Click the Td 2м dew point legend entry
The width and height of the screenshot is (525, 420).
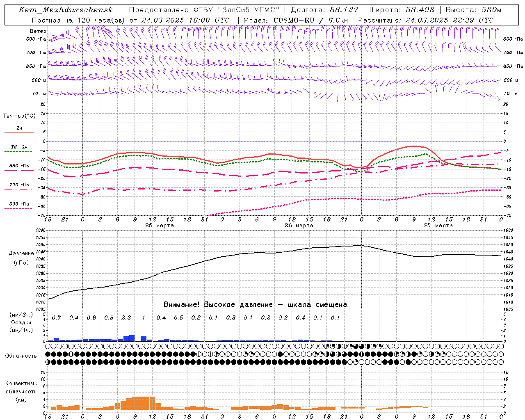(19, 147)
